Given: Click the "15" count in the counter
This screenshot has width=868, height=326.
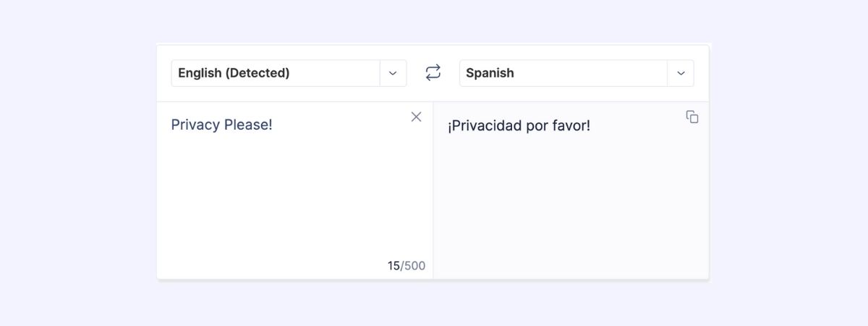Looking at the screenshot, I should (x=393, y=266).
